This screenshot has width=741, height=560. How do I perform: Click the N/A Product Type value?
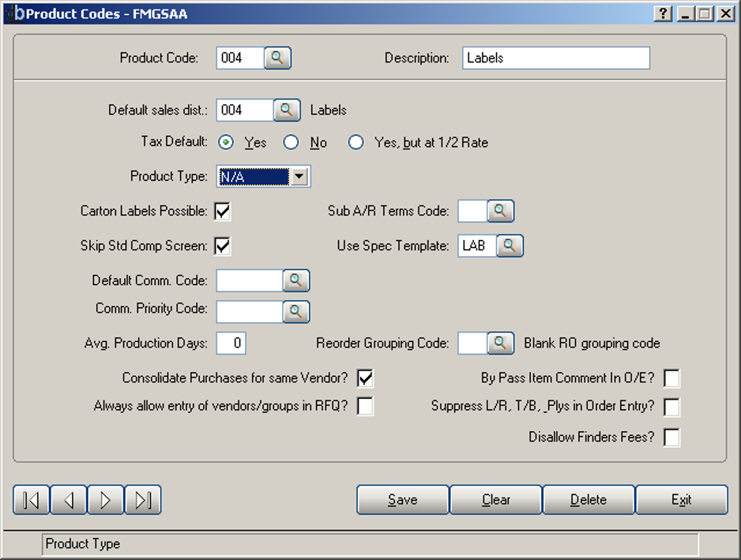point(254,177)
